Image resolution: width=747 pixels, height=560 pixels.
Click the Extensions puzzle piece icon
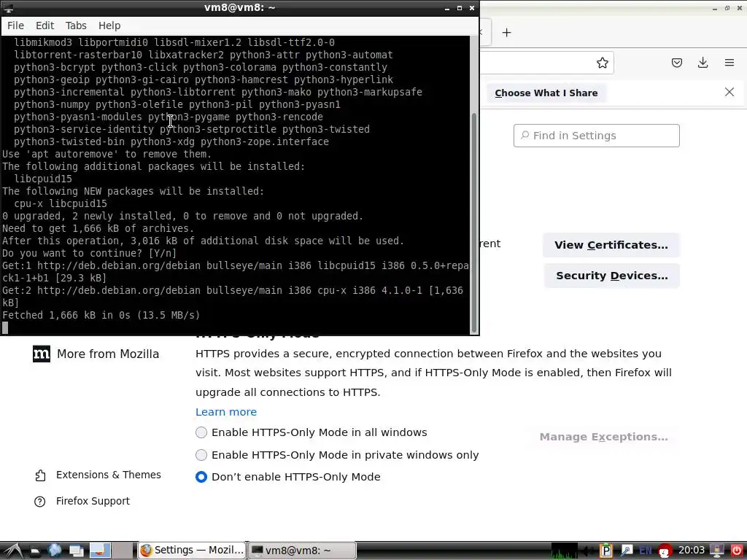click(x=41, y=475)
